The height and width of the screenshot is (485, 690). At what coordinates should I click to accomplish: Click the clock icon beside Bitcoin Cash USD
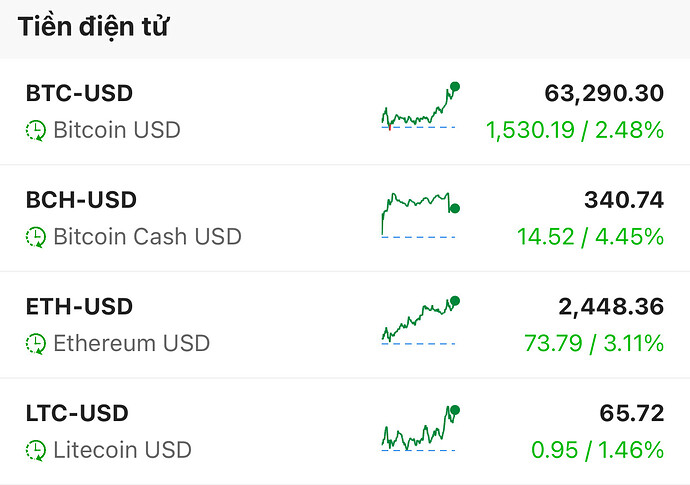(36, 237)
